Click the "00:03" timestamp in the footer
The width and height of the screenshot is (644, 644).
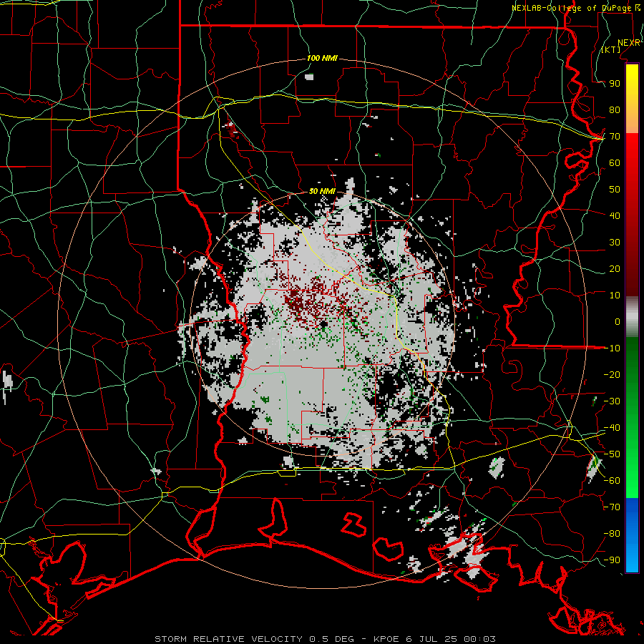pyautogui.click(x=479, y=639)
